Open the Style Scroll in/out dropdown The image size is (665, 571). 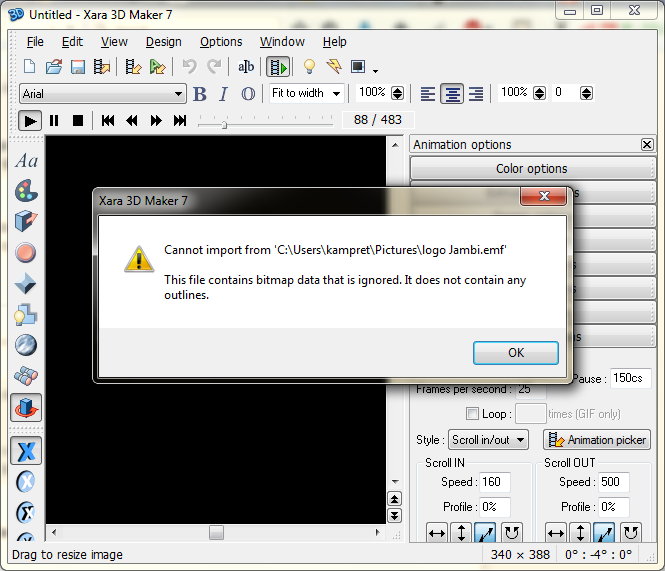[489, 440]
